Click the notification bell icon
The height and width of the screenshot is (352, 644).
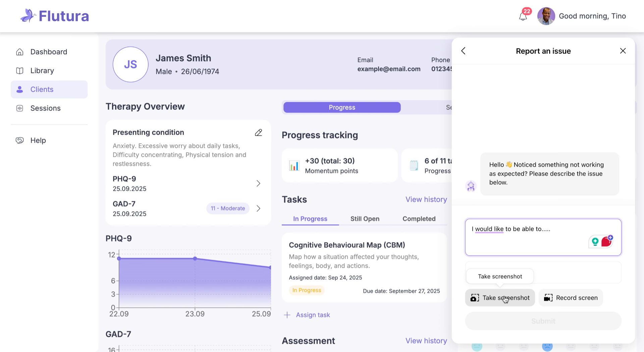point(523,16)
